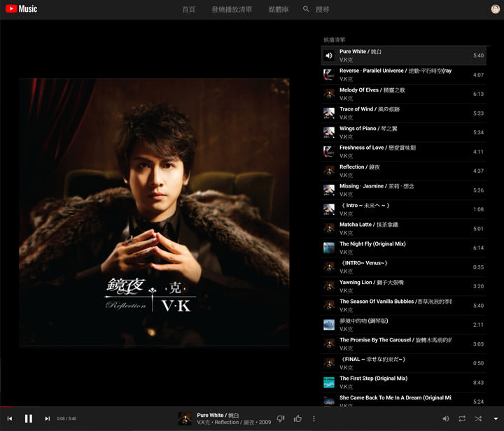The image size is (504, 431).
Task: Open the user account avatar
Action: (x=496, y=9)
